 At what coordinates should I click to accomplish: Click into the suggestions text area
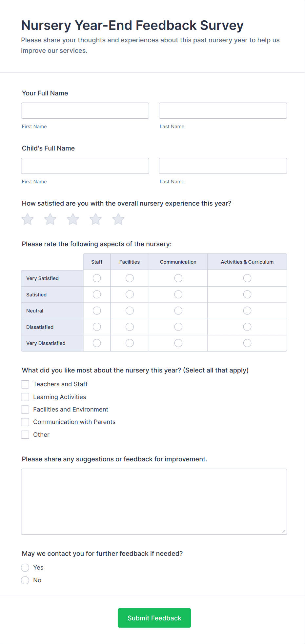pyautogui.click(x=154, y=502)
